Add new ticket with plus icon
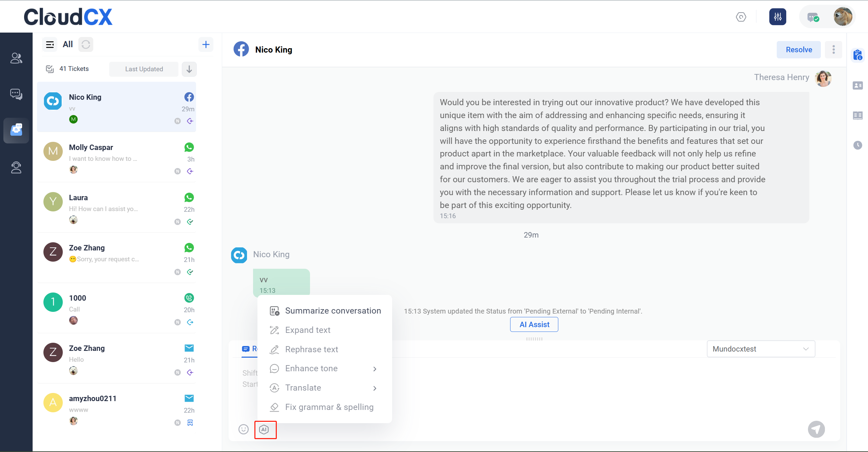868x452 pixels. (206, 44)
